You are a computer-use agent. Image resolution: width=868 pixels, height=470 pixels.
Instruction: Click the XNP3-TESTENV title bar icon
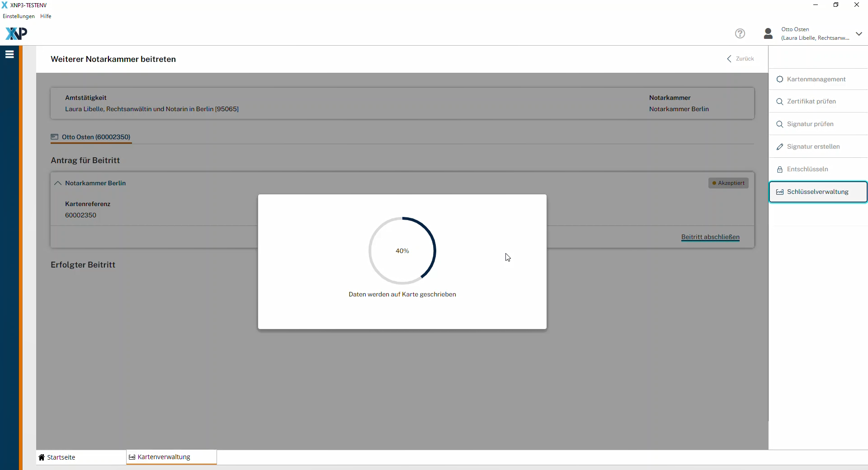pyautogui.click(x=5, y=5)
